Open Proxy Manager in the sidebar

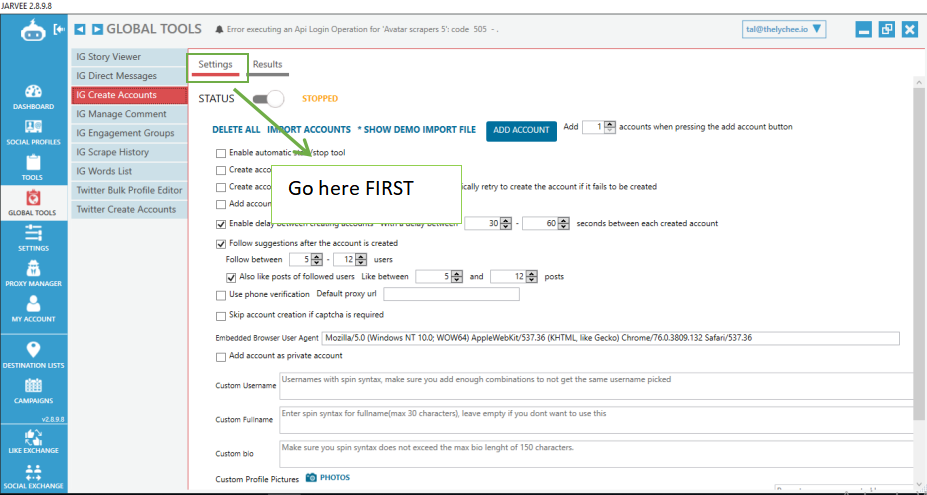[x=34, y=274]
